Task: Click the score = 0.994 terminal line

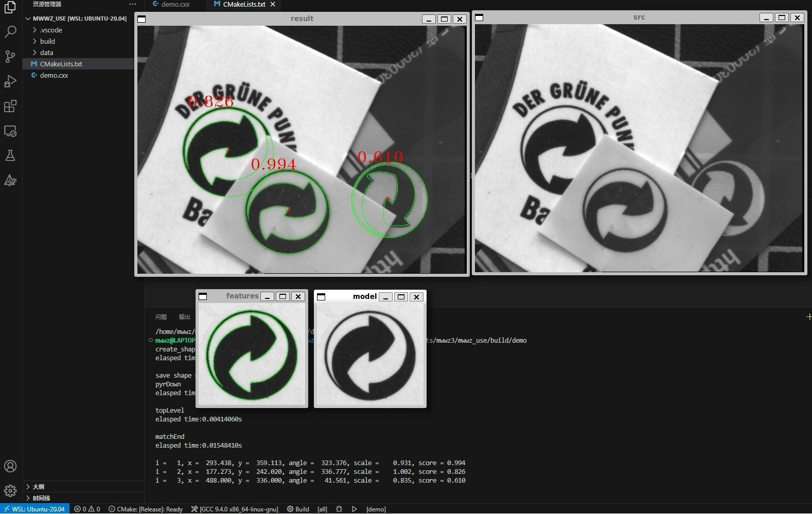Action: click(x=310, y=463)
